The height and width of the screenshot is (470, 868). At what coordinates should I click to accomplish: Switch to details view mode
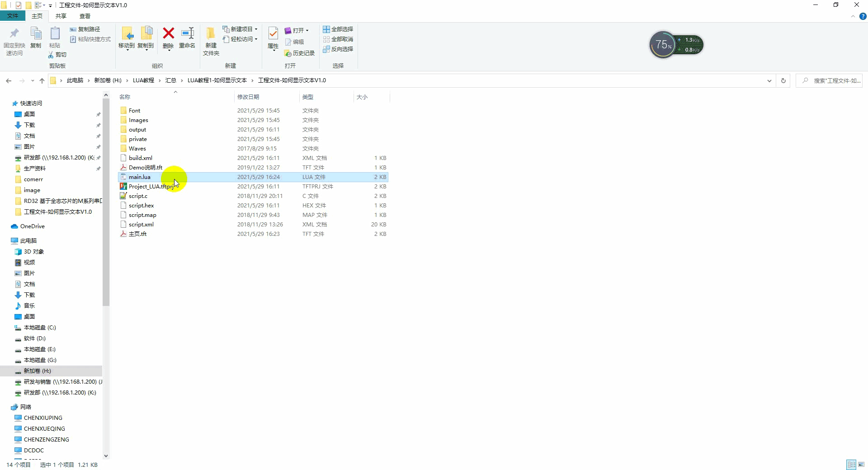coord(851,465)
